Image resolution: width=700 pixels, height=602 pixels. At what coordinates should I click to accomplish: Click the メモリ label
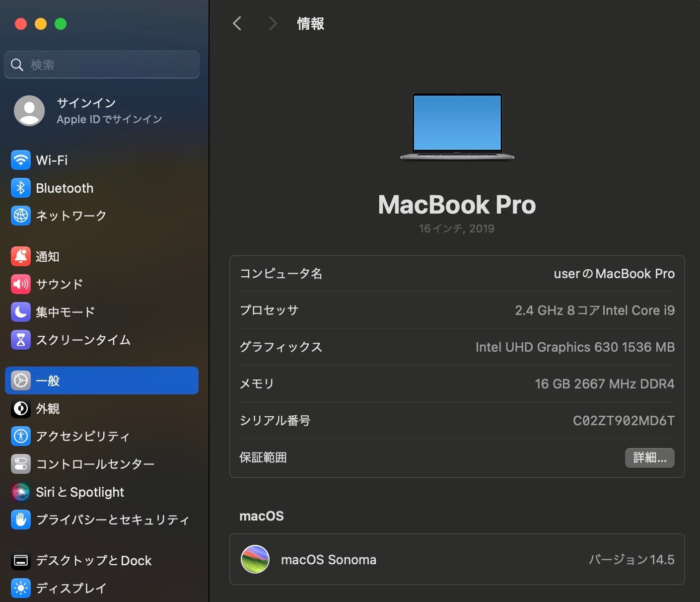[257, 384]
